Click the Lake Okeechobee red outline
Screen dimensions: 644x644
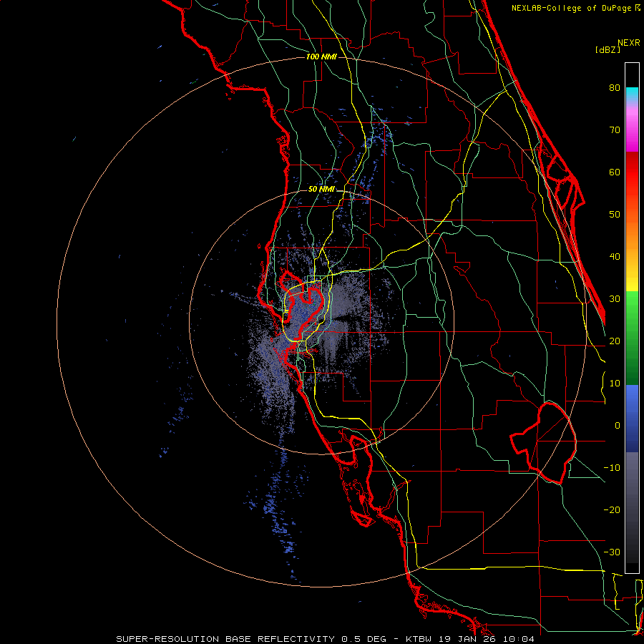pos(543,443)
